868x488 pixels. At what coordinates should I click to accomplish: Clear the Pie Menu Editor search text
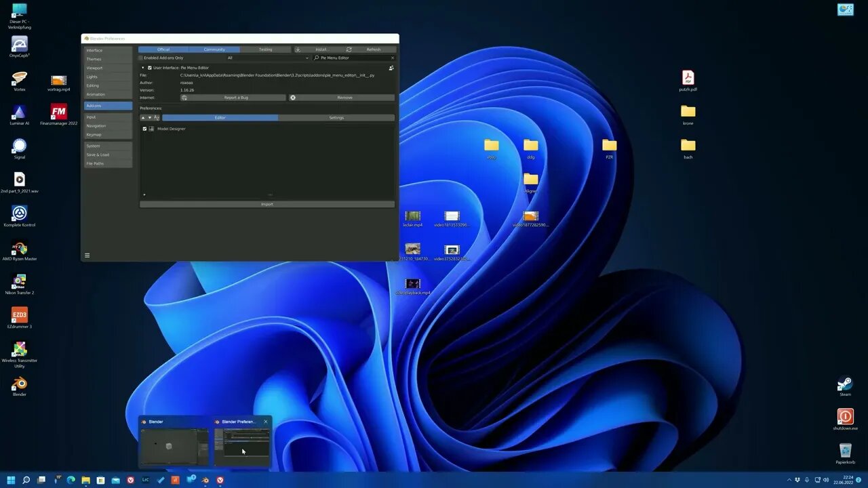point(392,58)
